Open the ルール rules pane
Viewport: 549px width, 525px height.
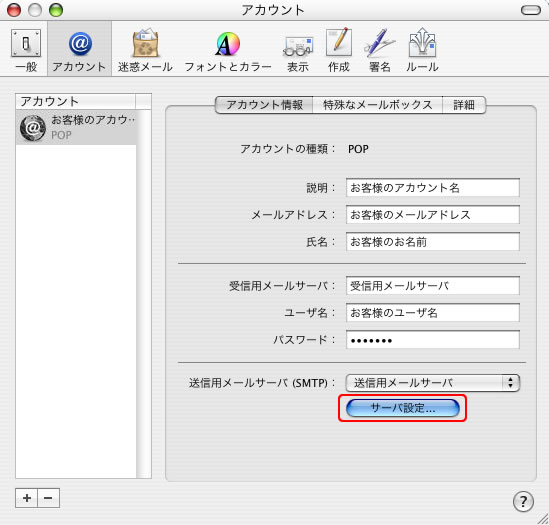coord(422,50)
